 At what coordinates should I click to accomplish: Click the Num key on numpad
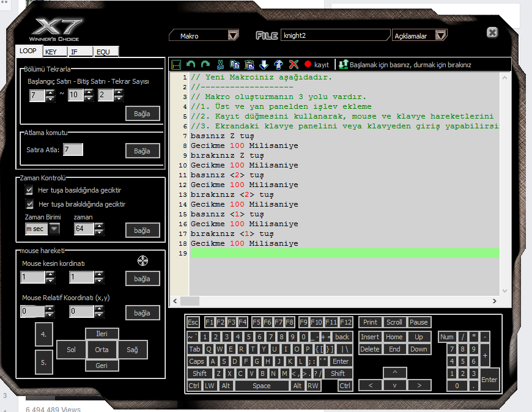click(447, 337)
